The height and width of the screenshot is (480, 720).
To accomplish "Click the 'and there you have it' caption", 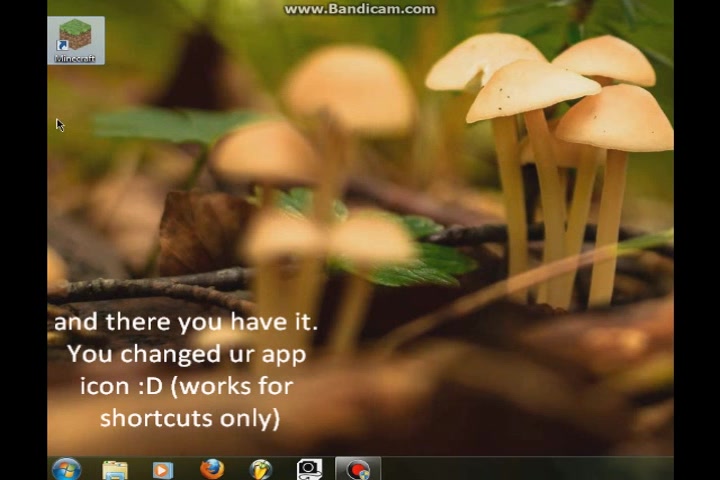I will (x=185, y=322).
